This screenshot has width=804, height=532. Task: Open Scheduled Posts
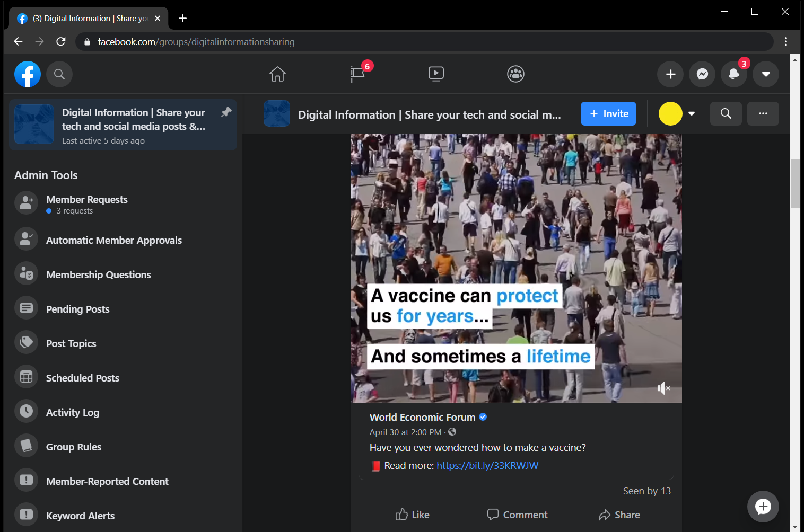(x=123, y=378)
